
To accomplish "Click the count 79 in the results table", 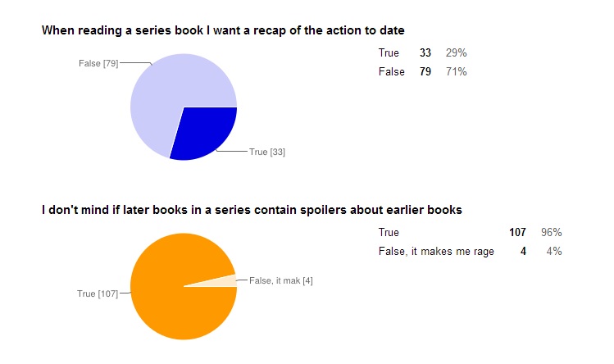I will [425, 71].
